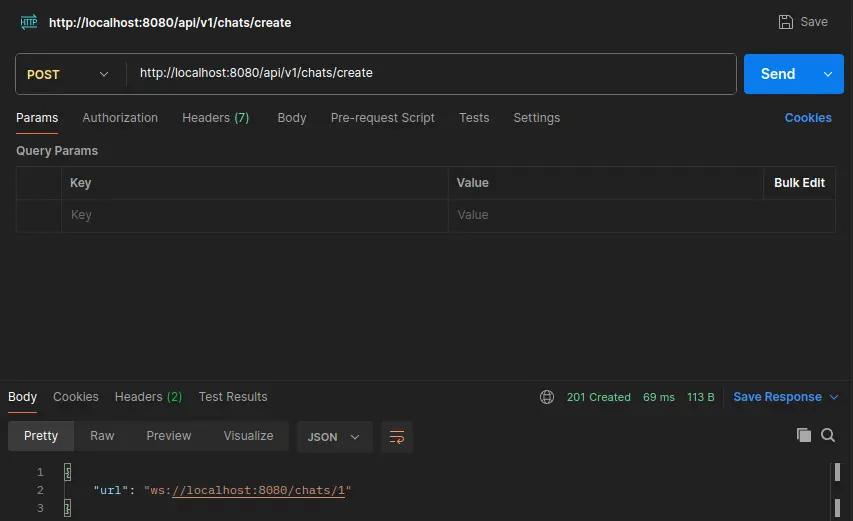Image resolution: width=853 pixels, height=521 pixels.
Task: Click the globe network icon in response
Action: point(547,397)
